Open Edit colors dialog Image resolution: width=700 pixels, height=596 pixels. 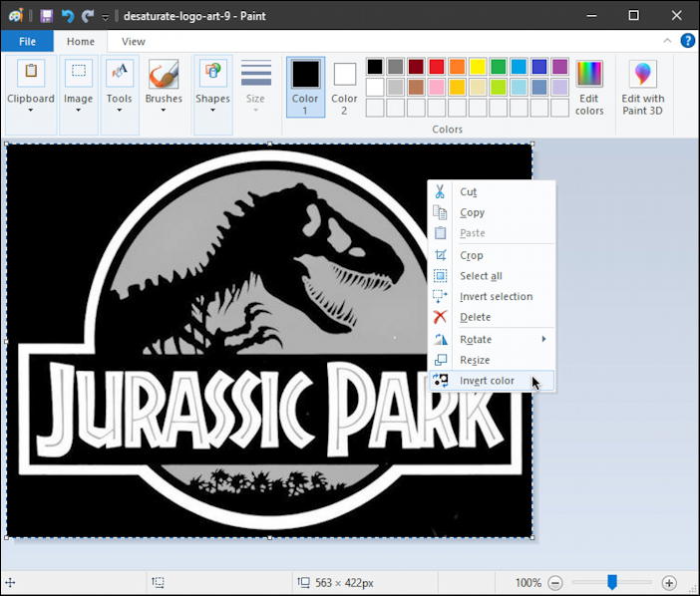[589, 86]
